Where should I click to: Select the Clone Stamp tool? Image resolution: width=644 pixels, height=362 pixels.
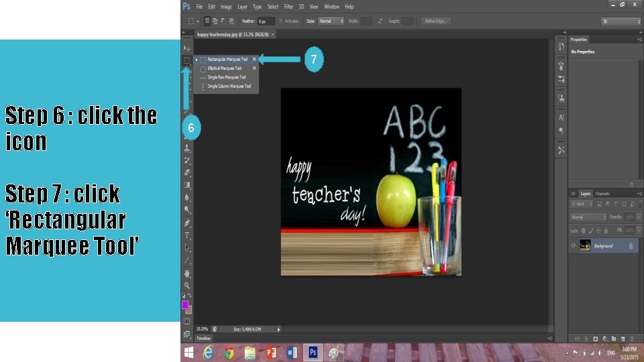[x=187, y=147]
